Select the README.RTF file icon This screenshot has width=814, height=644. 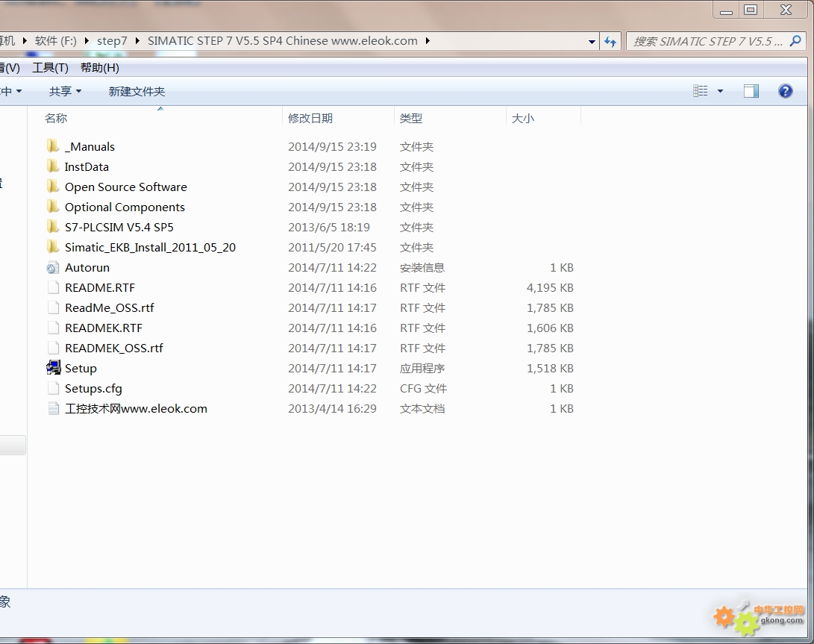pos(53,288)
